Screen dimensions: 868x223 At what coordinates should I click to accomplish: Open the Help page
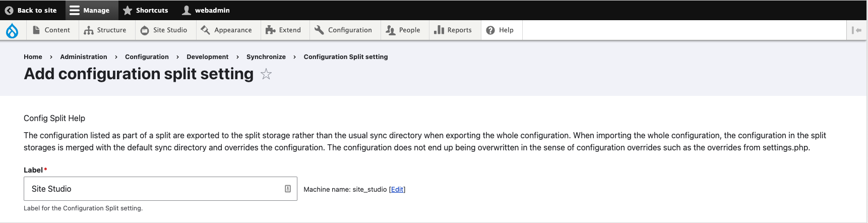coord(500,30)
